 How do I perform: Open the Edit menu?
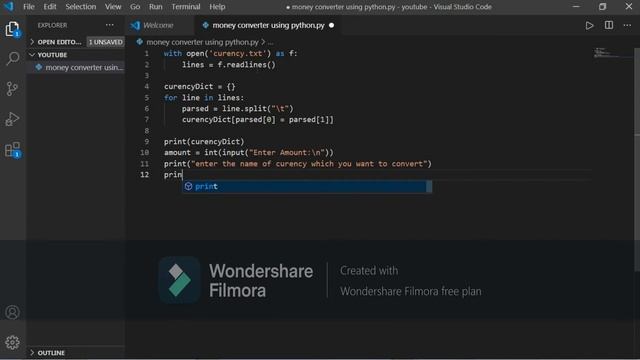[x=50, y=7]
